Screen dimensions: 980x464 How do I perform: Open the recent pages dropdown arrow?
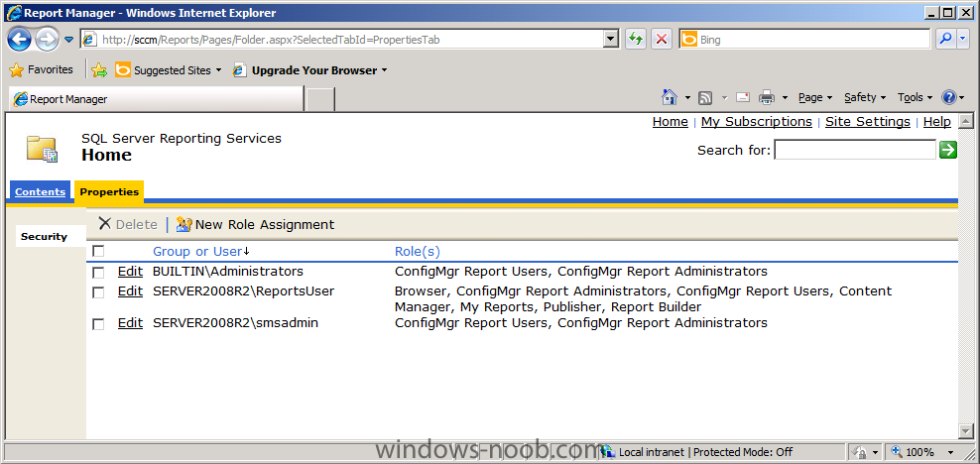pyautogui.click(x=68, y=40)
